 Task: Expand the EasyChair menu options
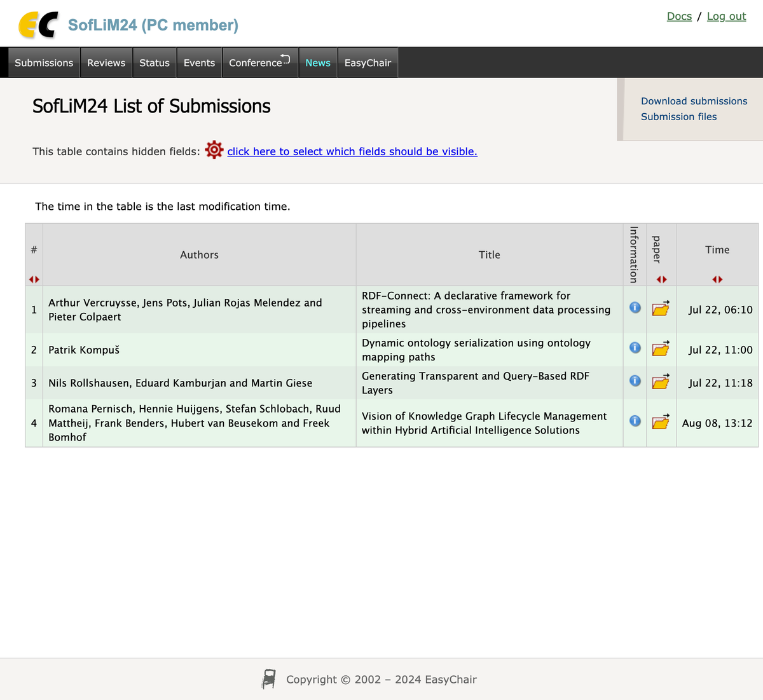(x=368, y=62)
